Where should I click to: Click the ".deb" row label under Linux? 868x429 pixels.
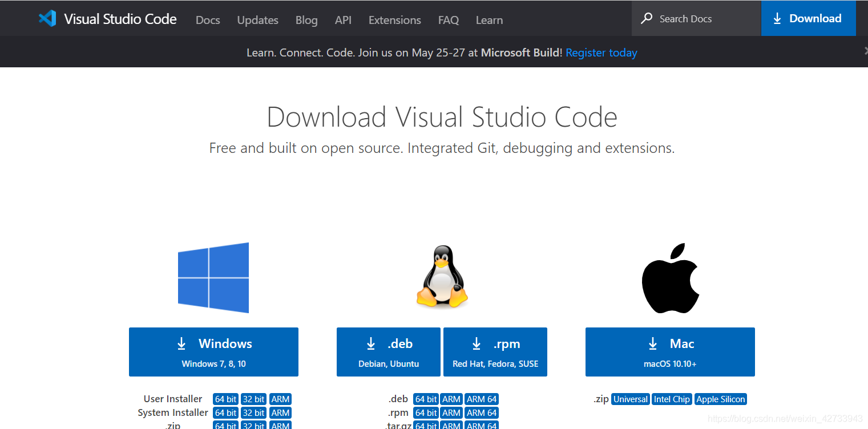398,399
